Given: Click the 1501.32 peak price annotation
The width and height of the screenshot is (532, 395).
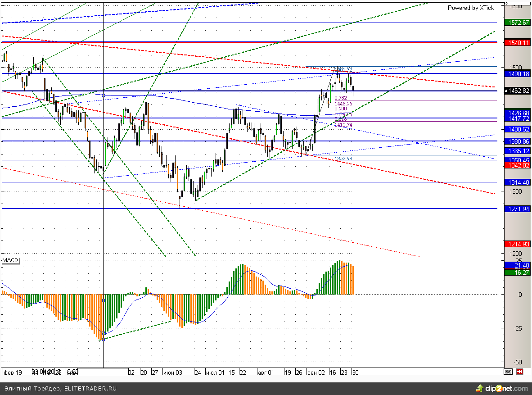Looking at the screenshot, I should point(343,70).
